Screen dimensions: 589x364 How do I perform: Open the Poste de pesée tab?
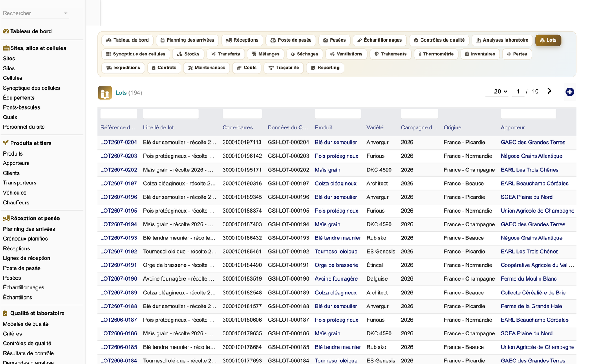[291, 40]
